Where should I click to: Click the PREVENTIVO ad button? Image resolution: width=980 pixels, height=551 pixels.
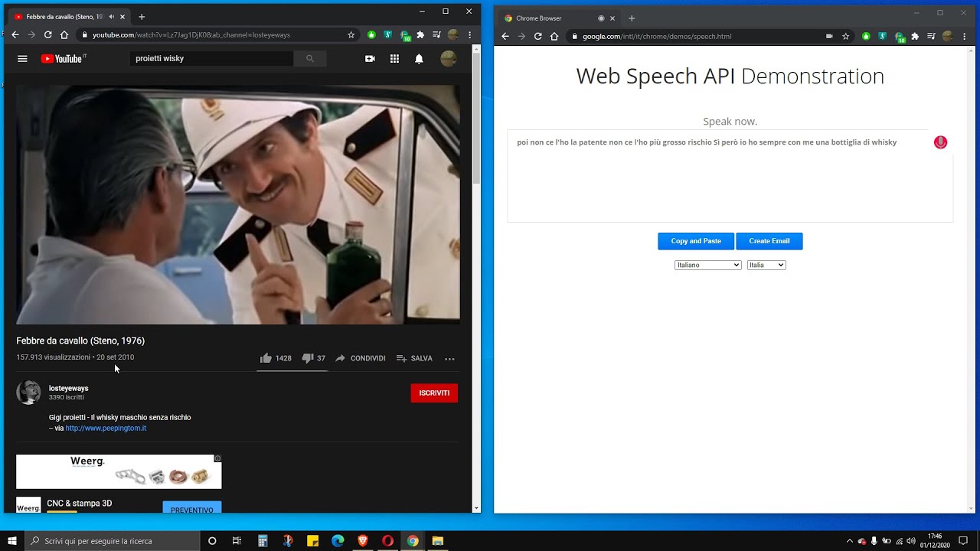tap(192, 510)
